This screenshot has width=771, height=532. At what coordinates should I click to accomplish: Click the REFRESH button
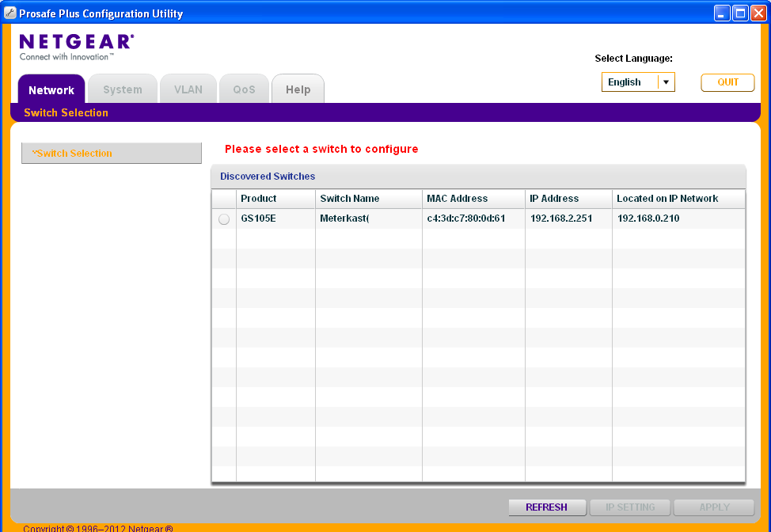[547, 507]
